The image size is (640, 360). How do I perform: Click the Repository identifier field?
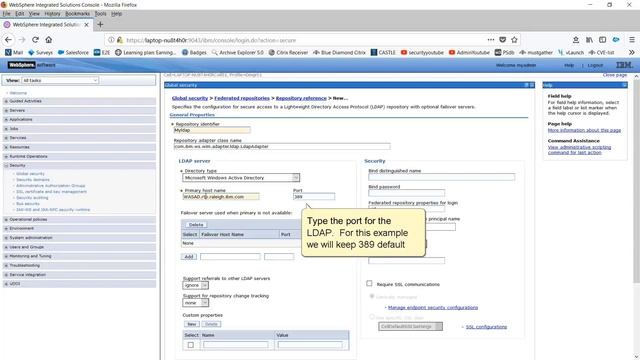tap(212, 130)
